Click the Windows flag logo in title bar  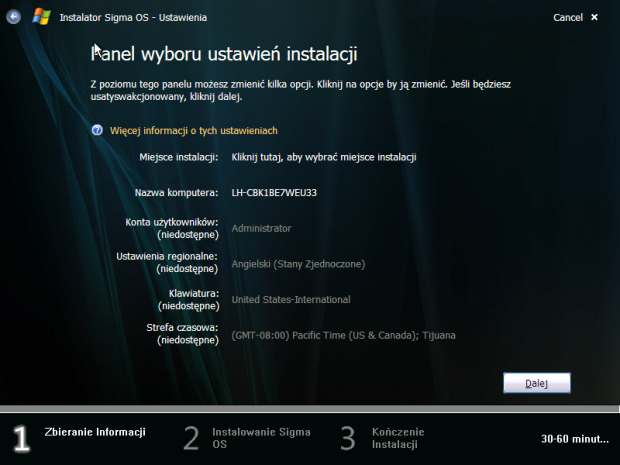click(42, 17)
